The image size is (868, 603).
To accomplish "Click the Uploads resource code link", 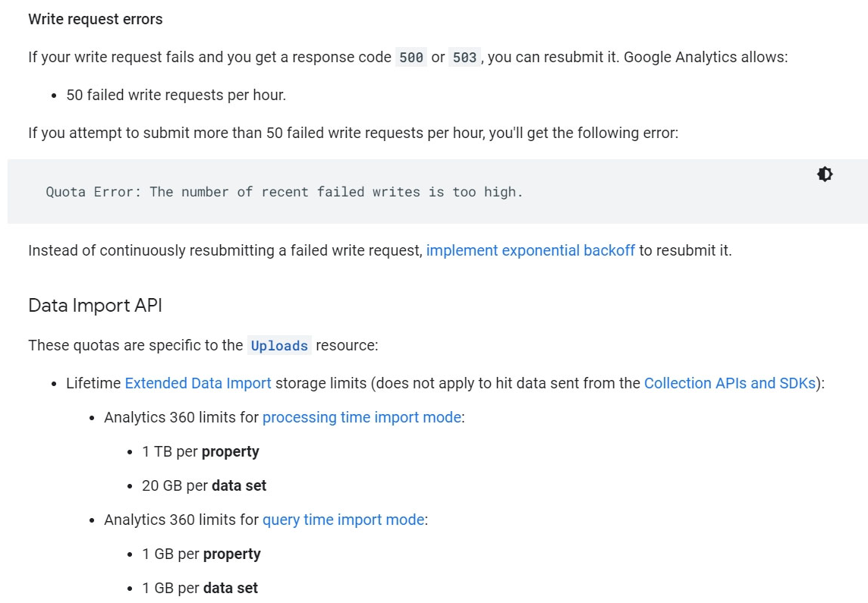I will (x=279, y=346).
